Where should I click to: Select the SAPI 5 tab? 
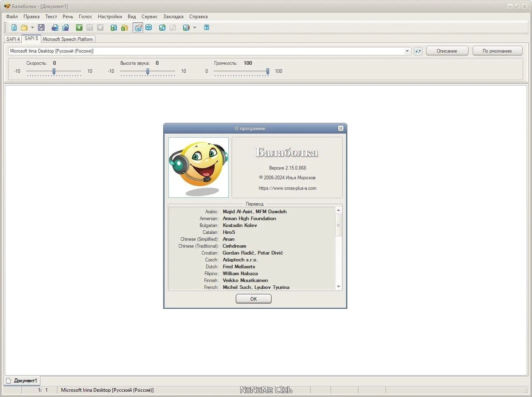(x=31, y=39)
